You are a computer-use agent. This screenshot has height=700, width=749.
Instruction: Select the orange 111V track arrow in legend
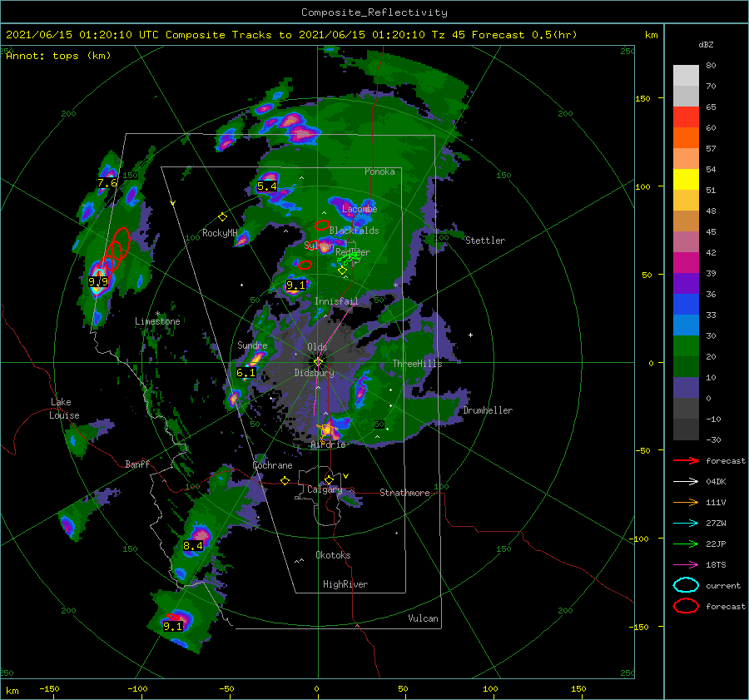tap(686, 502)
